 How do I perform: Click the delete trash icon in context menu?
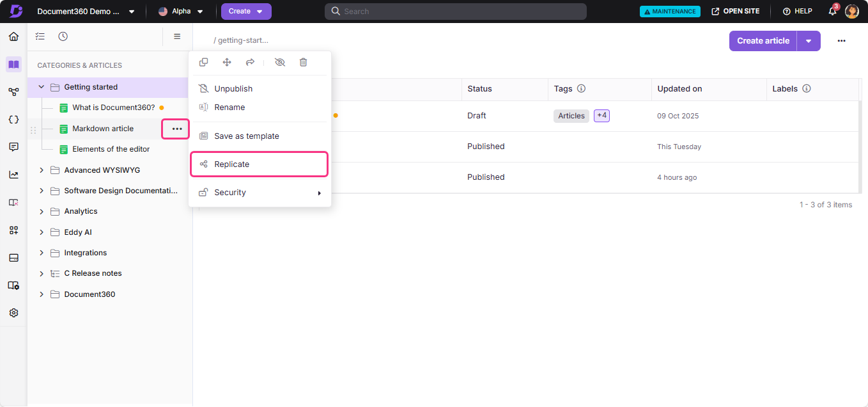(x=303, y=62)
